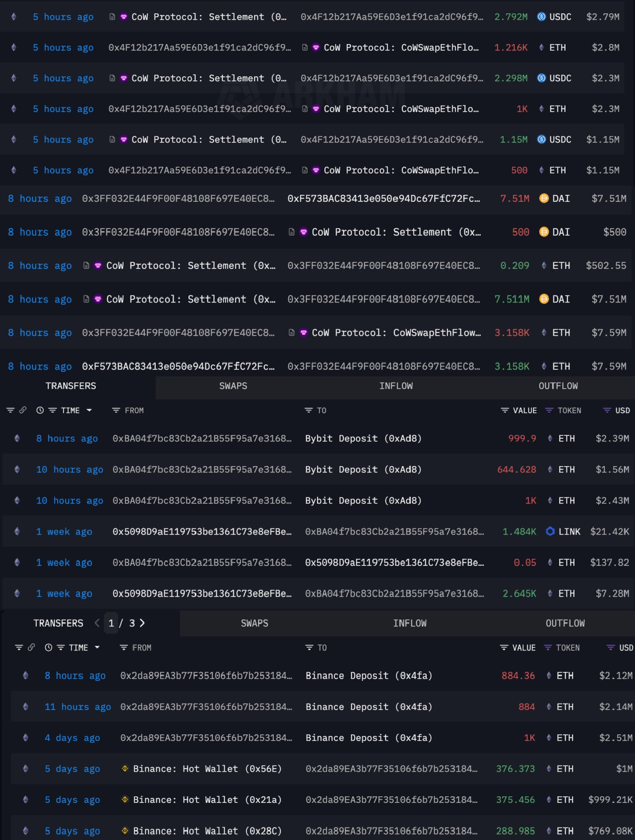Click the chain link icon in the header above the Binance rows
This screenshot has width=635, height=840.
pyautogui.click(x=31, y=648)
